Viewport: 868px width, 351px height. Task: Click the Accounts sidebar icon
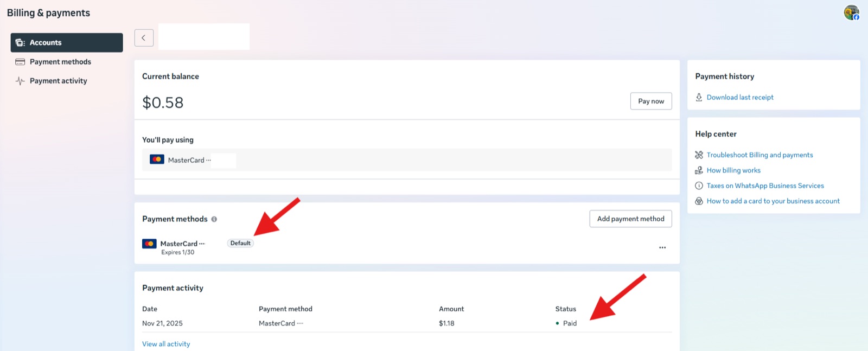[20, 42]
